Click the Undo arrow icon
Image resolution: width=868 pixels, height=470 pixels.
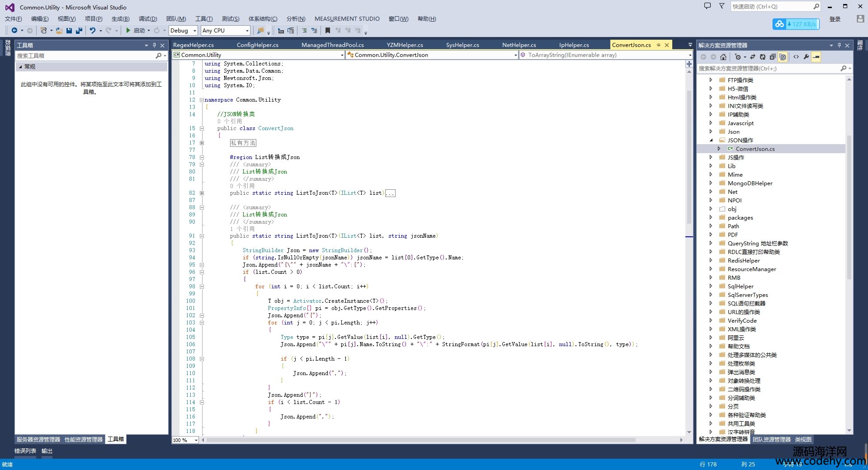tap(93, 30)
